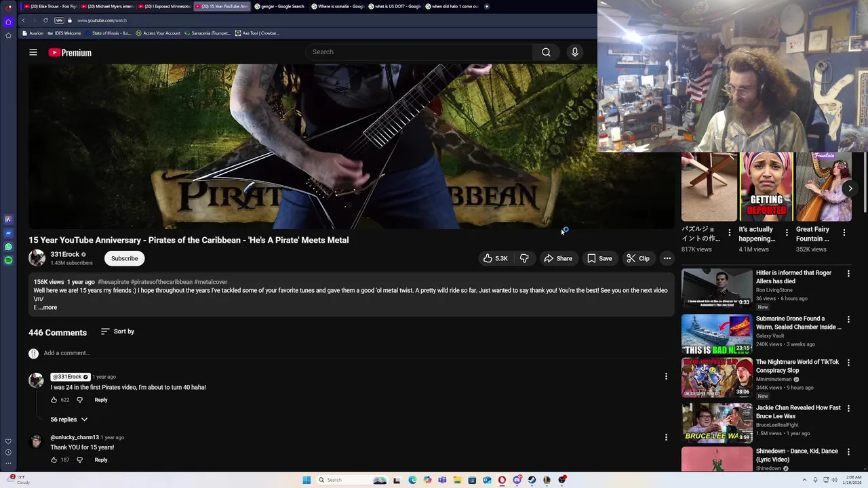Switch to Michael Myers browser tab
The height and width of the screenshot is (488, 868).
tap(107, 6)
